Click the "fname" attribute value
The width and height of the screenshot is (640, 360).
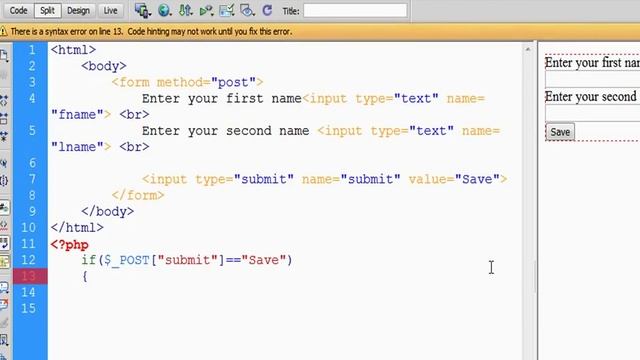click(x=77, y=115)
